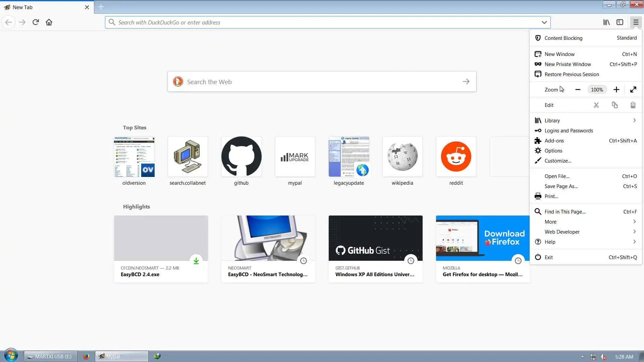The width and height of the screenshot is (644, 362).
Task: Close the hamburger menu button
Action: click(636, 22)
